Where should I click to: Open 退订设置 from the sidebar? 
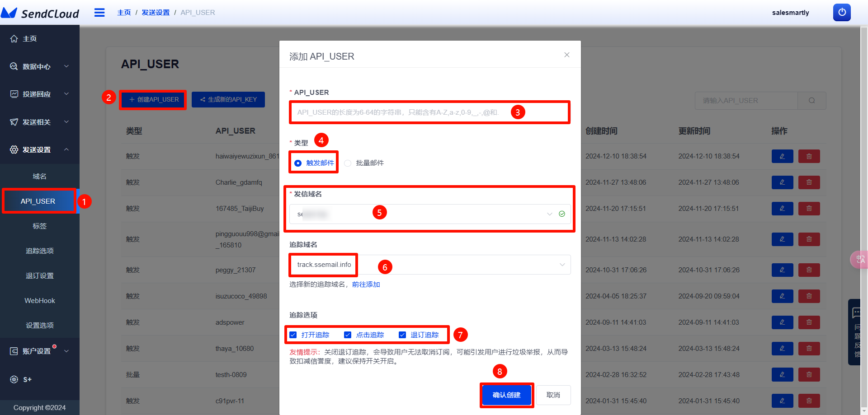click(x=39, y=275)
